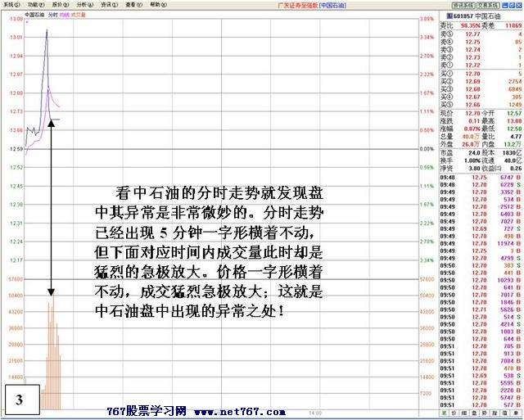This screenshot has width=524, height=420.
Task: Click the 量比 value 4.77
Action: click(516, 137)
